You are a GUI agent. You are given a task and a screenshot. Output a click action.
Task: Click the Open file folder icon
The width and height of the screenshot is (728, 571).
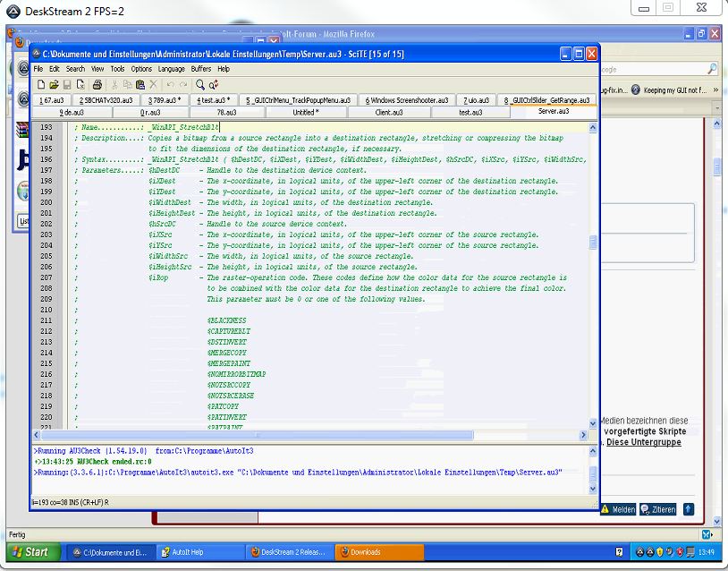[53, 84]
